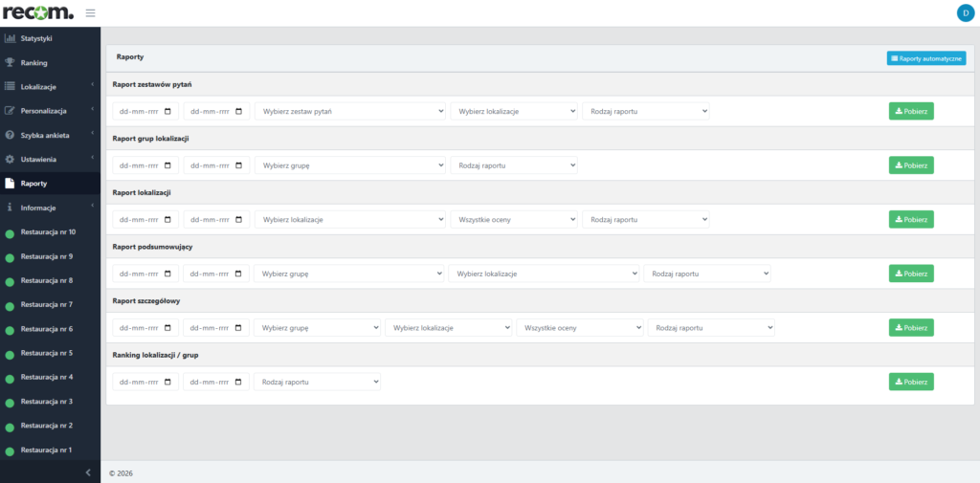Click the Szybka ankieta question mark icon
This screenshot has width=980, height=483.
11,135
